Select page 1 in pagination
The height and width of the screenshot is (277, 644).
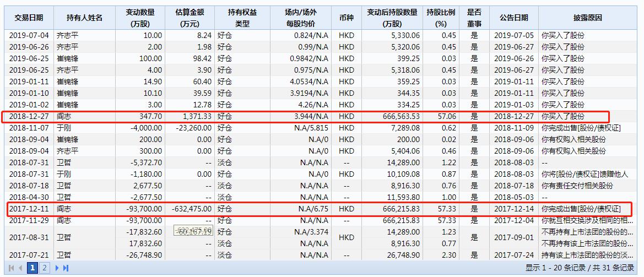click(x=33, y=268)
